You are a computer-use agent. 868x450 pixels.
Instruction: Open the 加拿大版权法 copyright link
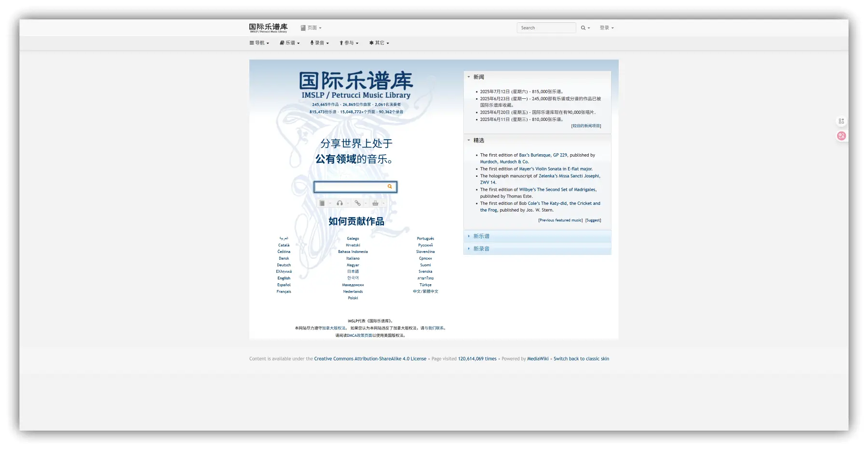tap(334, 328)
